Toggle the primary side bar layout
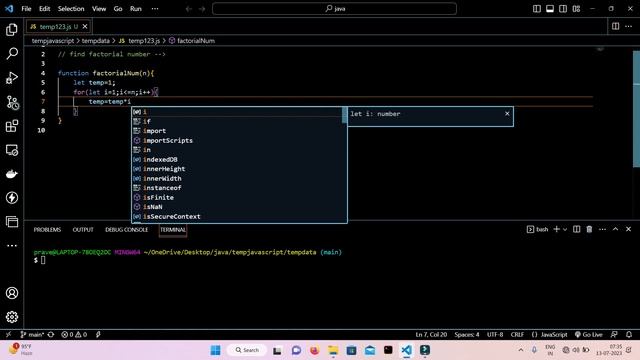 point(537,9)
